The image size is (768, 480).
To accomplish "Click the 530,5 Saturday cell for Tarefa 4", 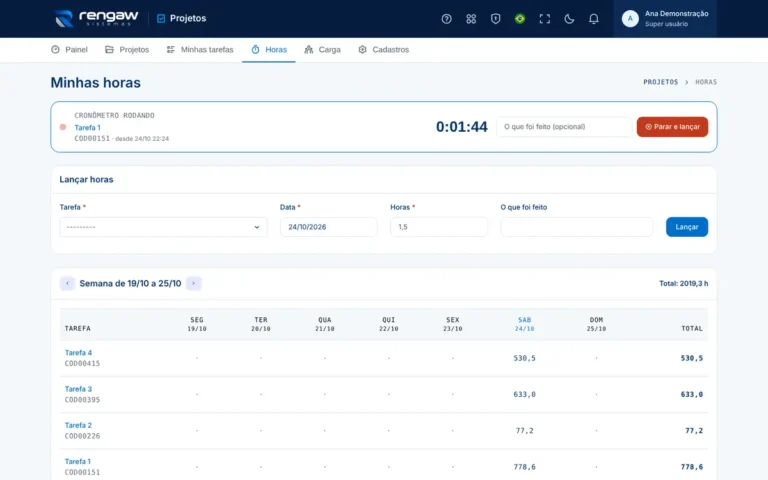I will 524,358.
